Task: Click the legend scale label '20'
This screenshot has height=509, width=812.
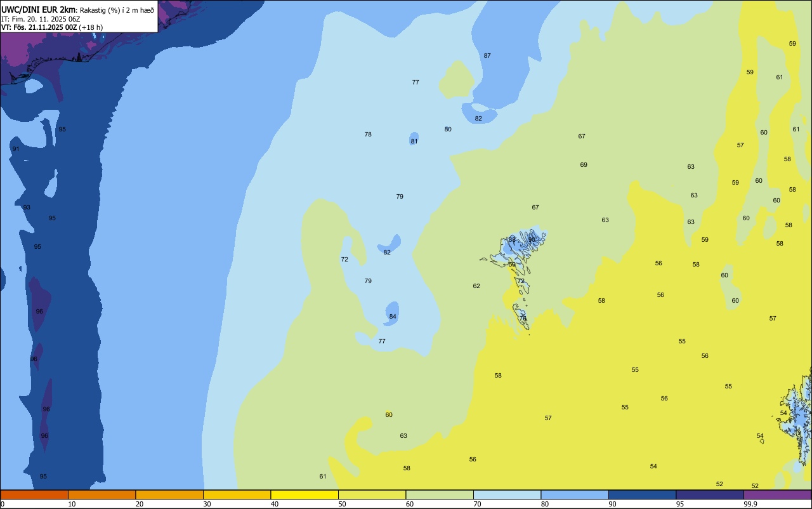Action: click(x=140, y=504)
